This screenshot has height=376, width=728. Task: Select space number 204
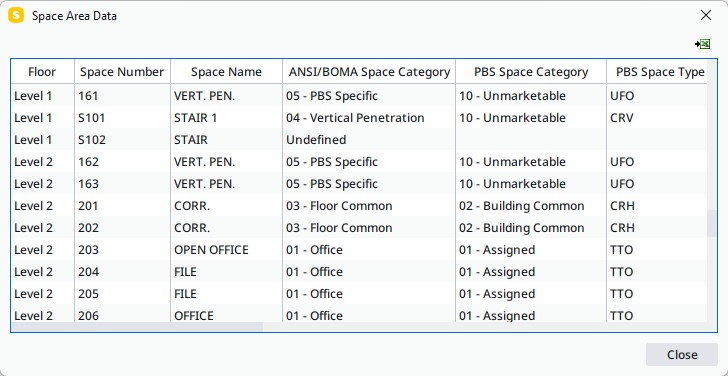tap(122, 272)
